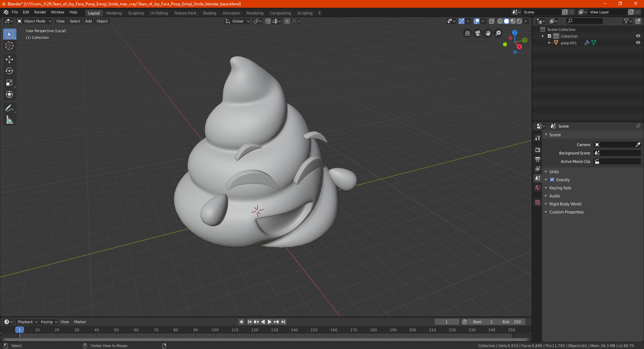
Task: Open the Keying dropdown
Action: point(49,322)
